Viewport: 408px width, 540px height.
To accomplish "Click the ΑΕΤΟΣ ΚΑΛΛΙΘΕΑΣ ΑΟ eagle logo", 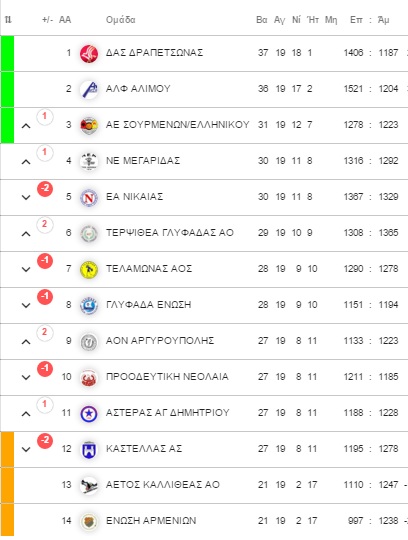I will [89, 486].
